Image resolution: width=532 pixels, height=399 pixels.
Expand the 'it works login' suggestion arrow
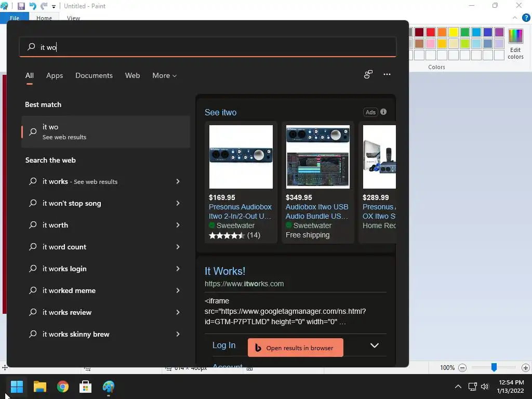coord(178,269)
